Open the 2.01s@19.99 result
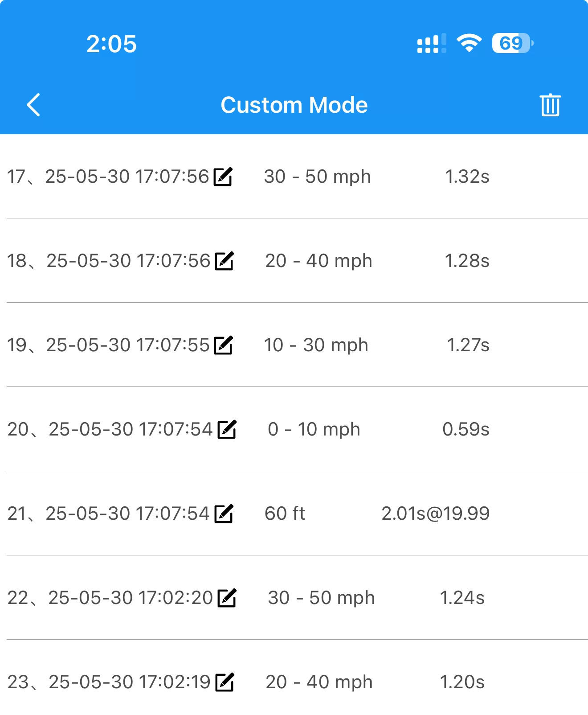588x715 pixels. point(436,514)
